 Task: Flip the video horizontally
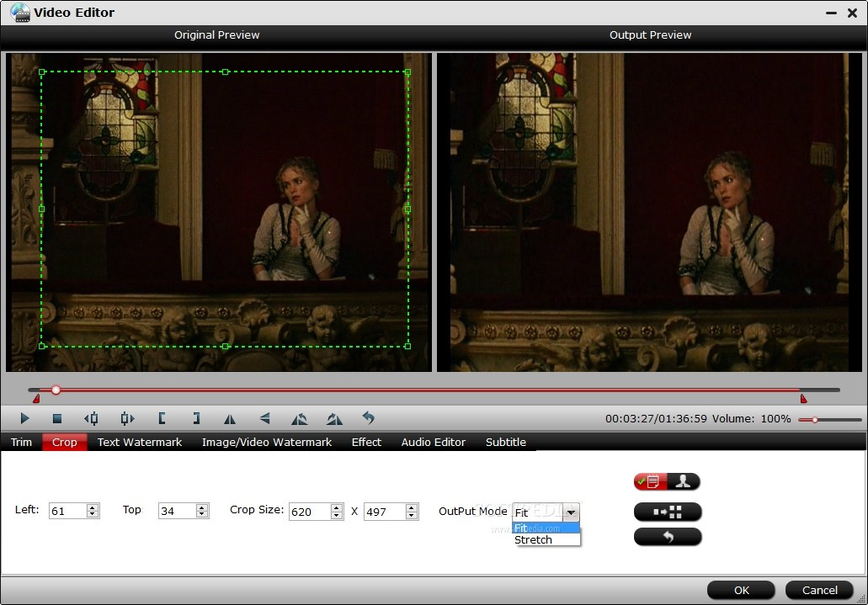[230, 419]
